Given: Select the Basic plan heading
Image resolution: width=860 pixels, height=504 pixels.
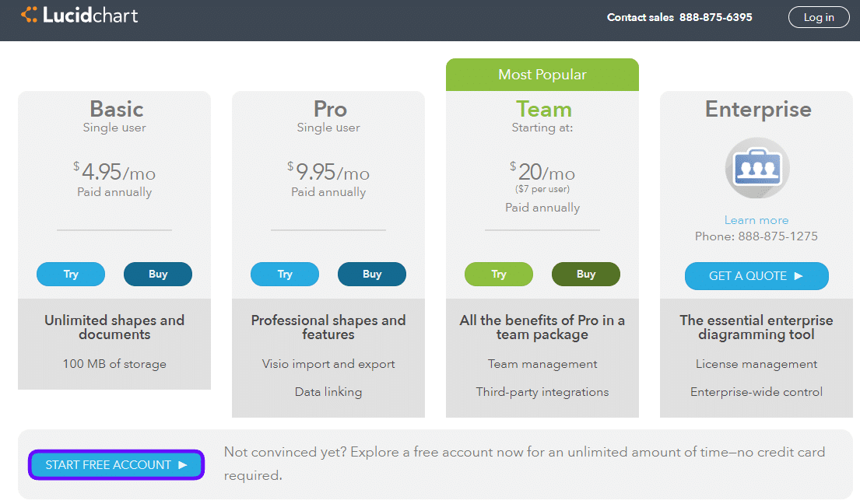Looking at the screenshot, I should (116, 109).
